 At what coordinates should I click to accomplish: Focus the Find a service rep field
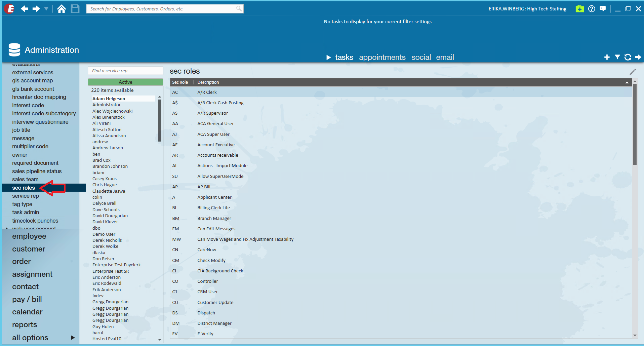[x=125, y=71]
